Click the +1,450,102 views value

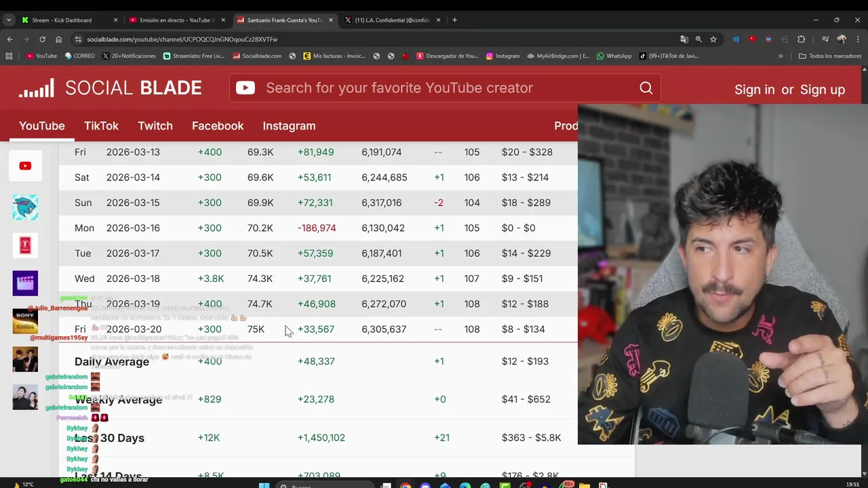[x=321, y=438]
